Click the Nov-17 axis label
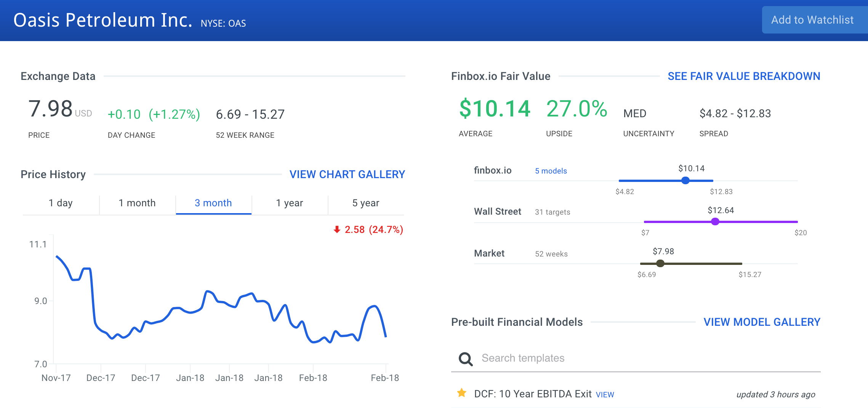868x408 pixels. 56,378
